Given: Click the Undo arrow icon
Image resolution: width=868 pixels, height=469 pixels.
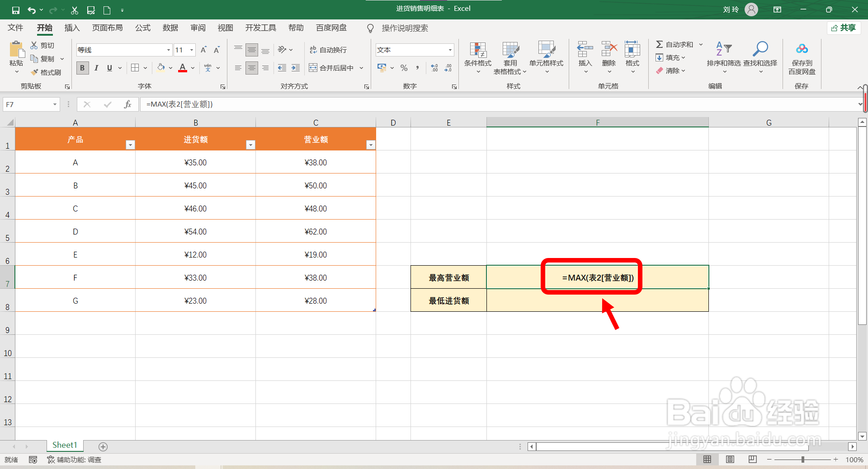Looking at the screenshot, I should pos(31,10).
